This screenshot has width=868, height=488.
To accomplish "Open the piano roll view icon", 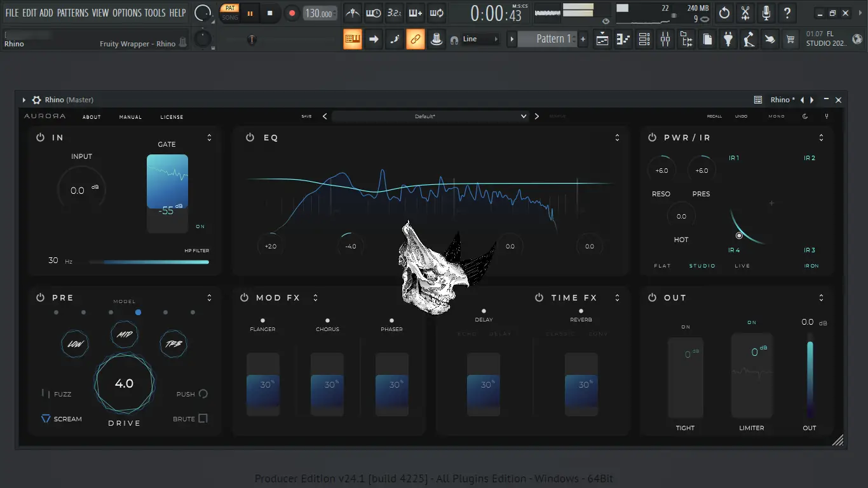I will coord(623,39).
